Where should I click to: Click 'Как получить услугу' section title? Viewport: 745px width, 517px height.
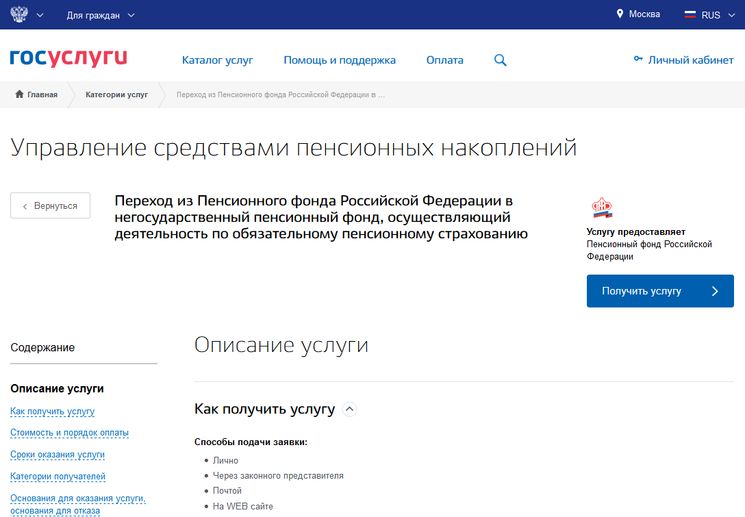coord(265,409)
